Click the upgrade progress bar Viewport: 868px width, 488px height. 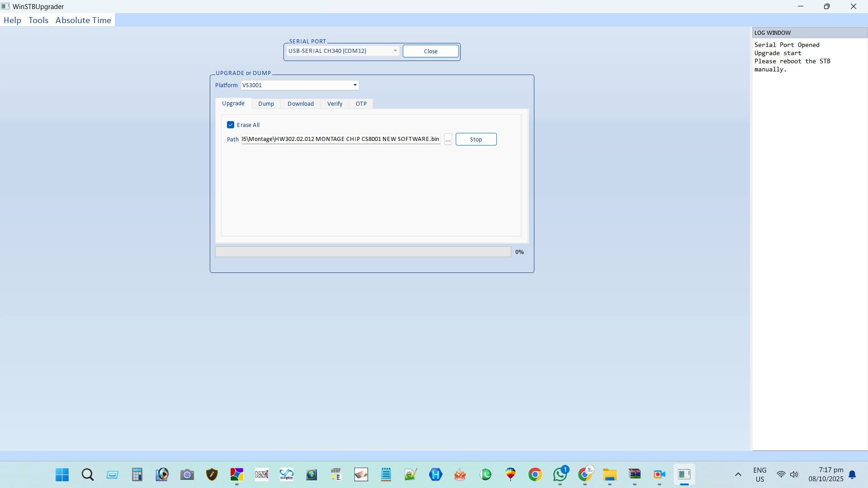coord(363,252)
